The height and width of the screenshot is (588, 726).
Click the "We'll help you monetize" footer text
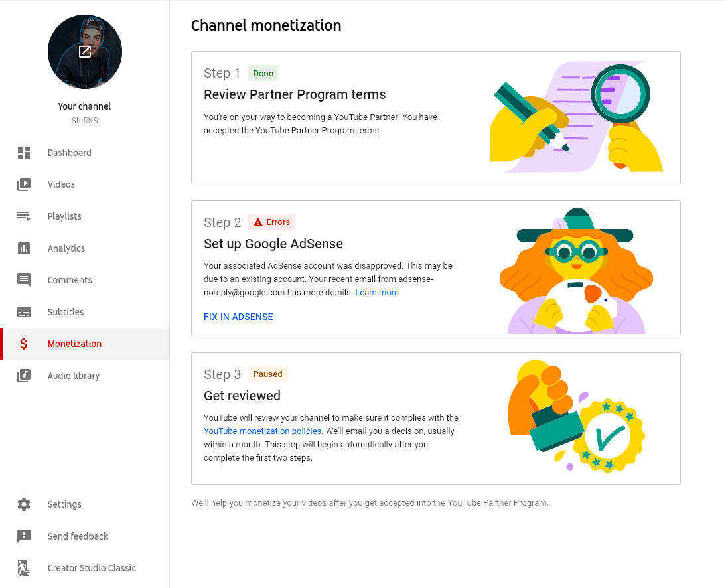(370, 503)
